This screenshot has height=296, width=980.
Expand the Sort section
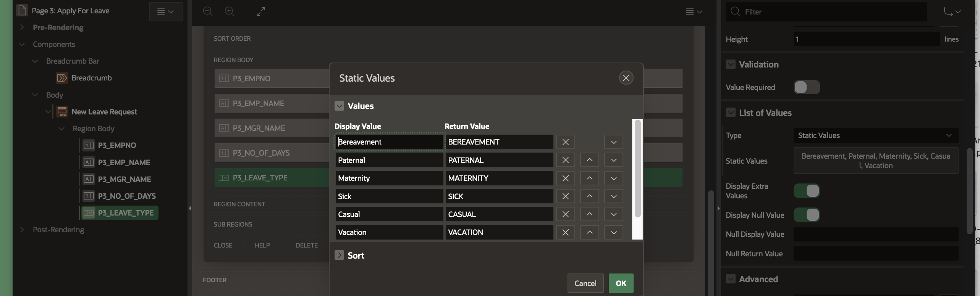coord(339,255)
